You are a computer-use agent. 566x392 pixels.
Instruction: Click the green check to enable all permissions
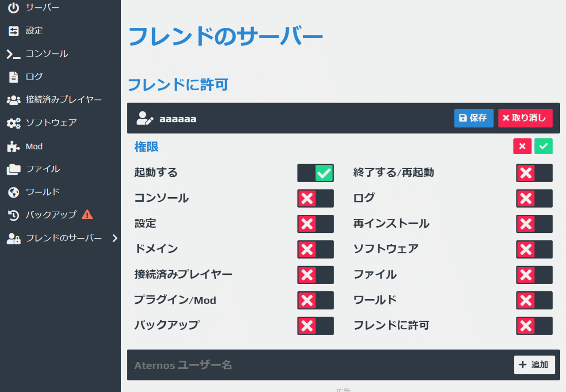[543, 146]
